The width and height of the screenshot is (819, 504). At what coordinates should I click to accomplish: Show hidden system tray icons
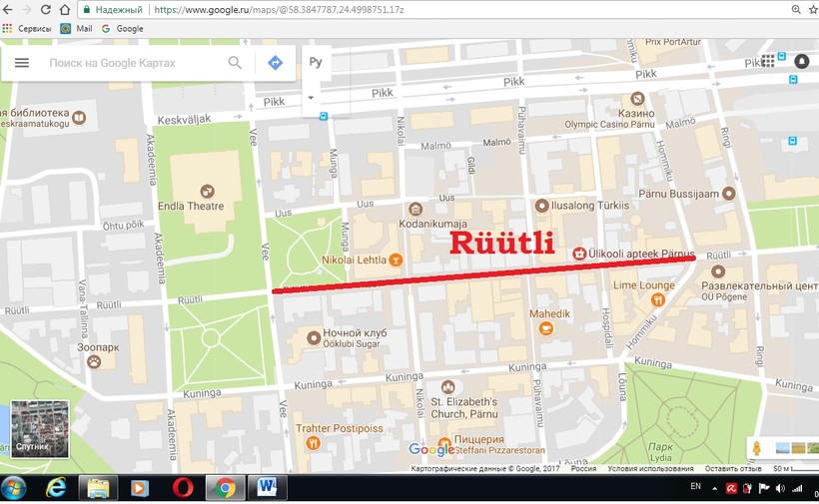(x=715, y=487)
